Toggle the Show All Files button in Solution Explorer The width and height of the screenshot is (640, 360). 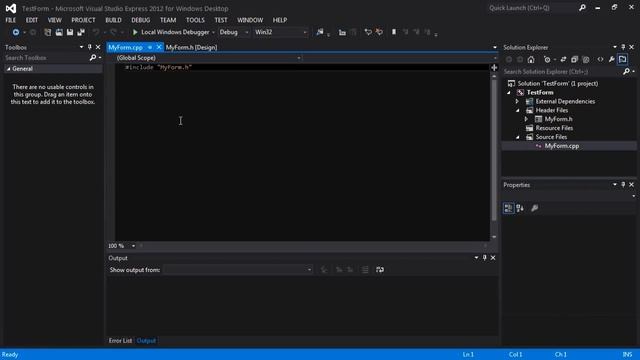pyautogui.click(x=622, y=60)
